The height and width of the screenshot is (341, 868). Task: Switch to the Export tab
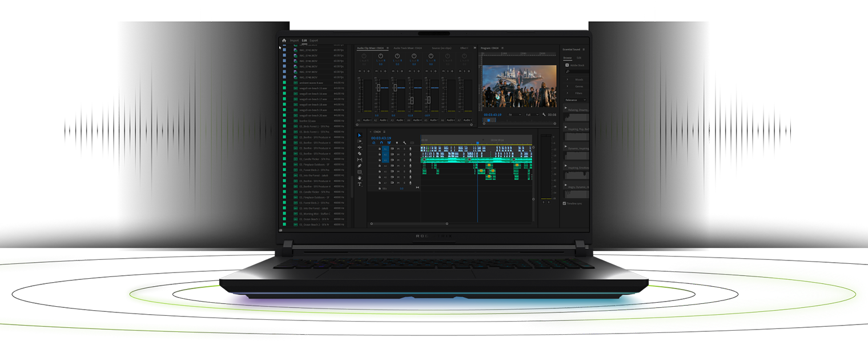coord(314,41)
